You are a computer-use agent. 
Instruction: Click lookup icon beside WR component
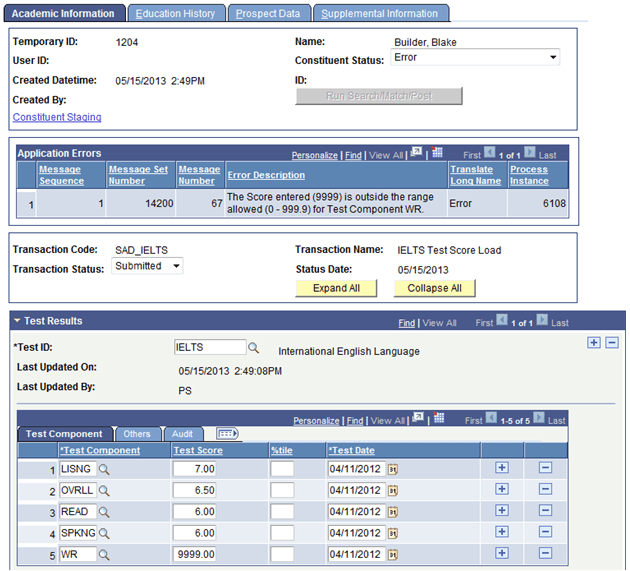104,555
